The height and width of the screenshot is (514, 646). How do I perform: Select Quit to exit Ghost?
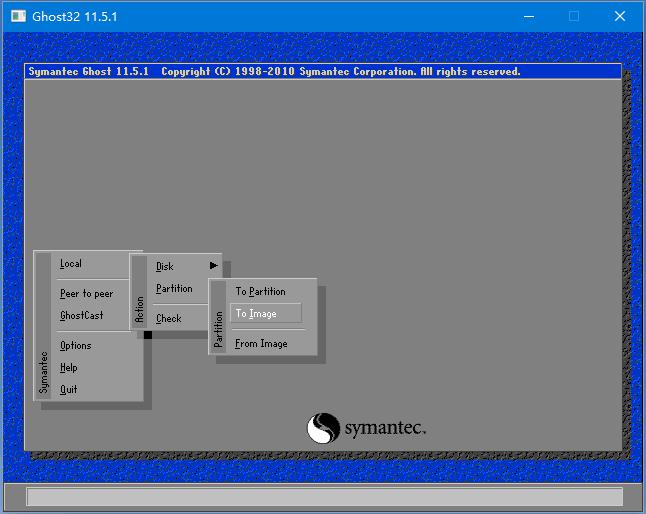pyautogui.click(x=68, y=390)
